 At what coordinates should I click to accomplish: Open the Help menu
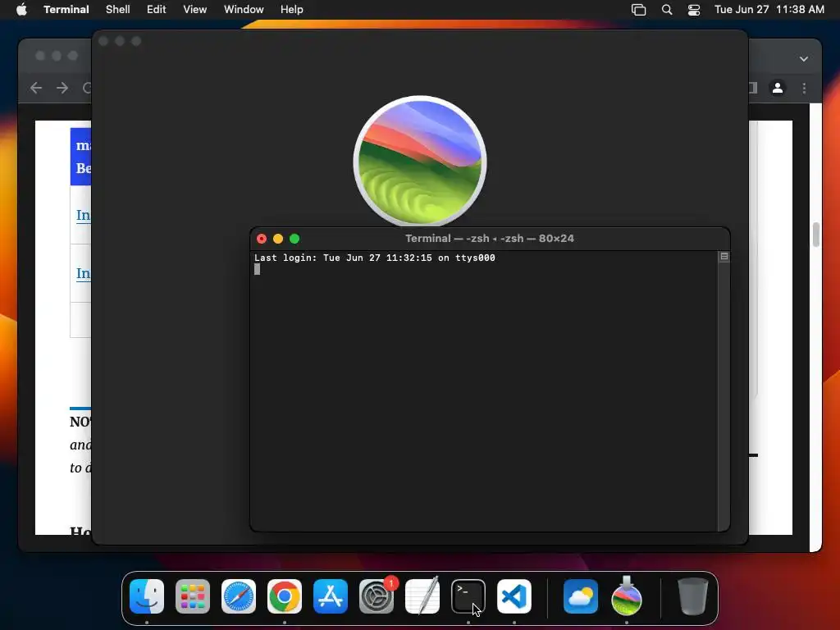click(x=292, y=10)
